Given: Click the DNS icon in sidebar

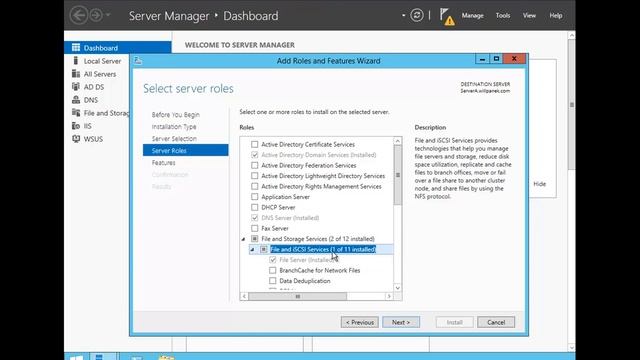Looking at the screenshot, I should [76, 100].
